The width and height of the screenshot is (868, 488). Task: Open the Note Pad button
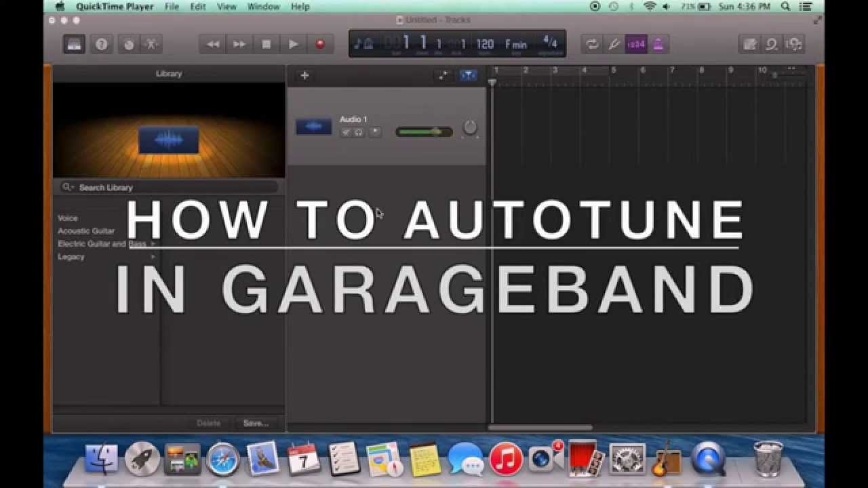[749, 45]
